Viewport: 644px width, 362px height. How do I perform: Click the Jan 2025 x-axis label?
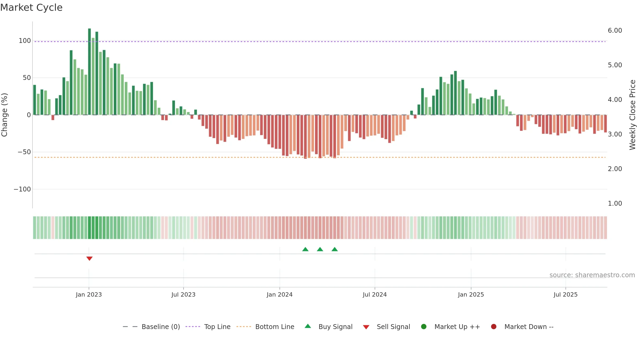pos(471,294)
